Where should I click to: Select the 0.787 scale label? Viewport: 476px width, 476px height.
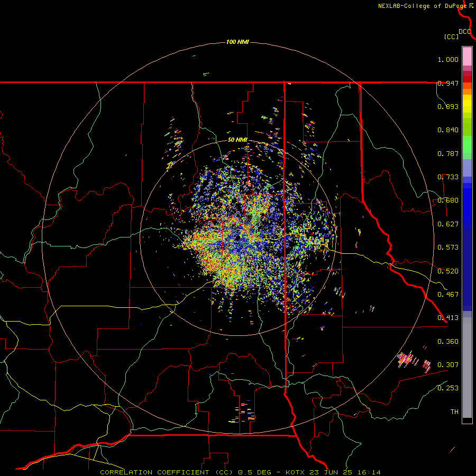448,153
